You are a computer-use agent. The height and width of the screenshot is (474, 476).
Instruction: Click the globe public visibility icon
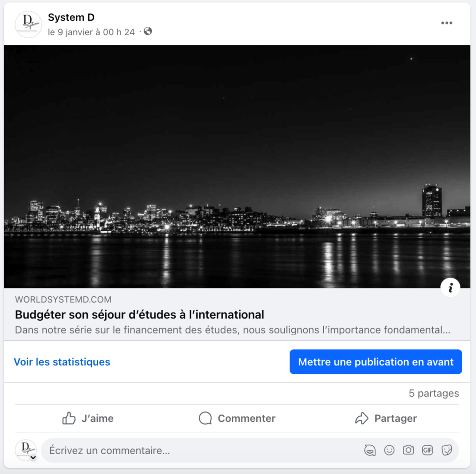pos(148,32)
